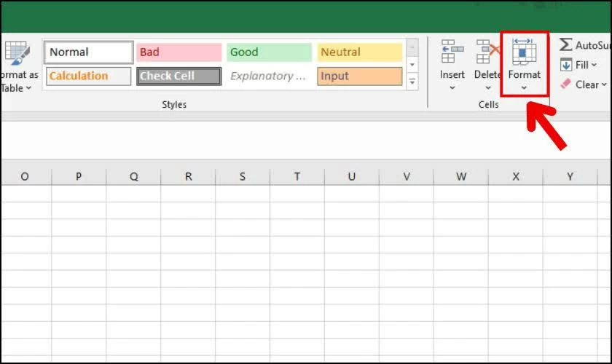Expand the Insert dropdown arrow

[x=452, y=88]
